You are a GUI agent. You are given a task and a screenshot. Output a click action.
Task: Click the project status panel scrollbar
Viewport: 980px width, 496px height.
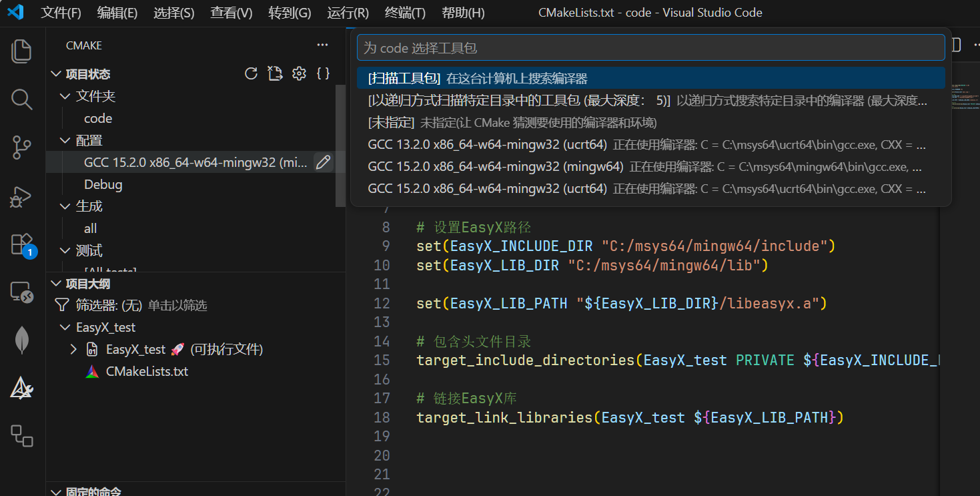click(341, 146)
